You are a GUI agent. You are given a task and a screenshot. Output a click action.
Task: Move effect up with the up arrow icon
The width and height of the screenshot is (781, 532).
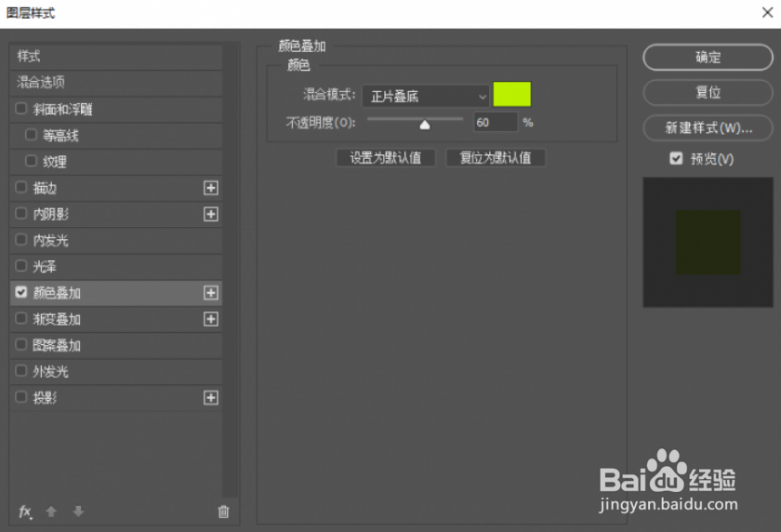pos(51,512)
